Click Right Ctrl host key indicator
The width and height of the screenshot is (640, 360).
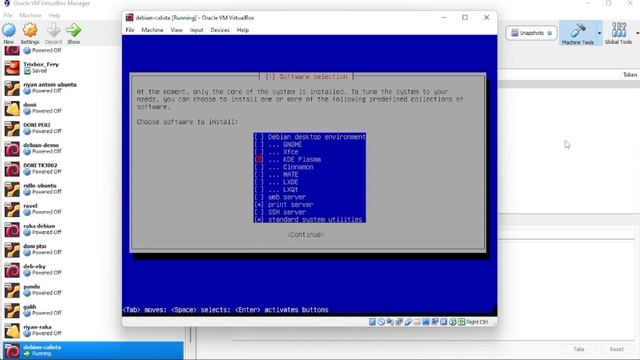click(x=477, y=322)
